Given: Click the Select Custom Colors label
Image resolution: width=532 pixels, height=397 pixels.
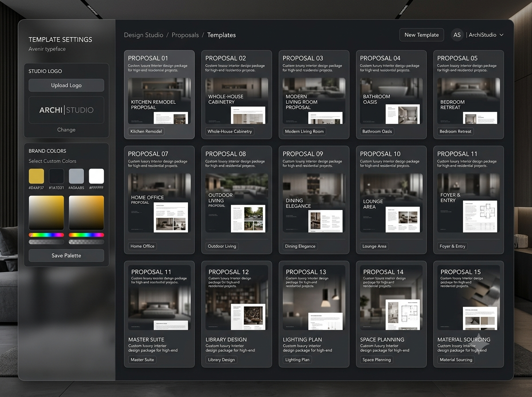Looking at the screenshot, I should point(52,161).
